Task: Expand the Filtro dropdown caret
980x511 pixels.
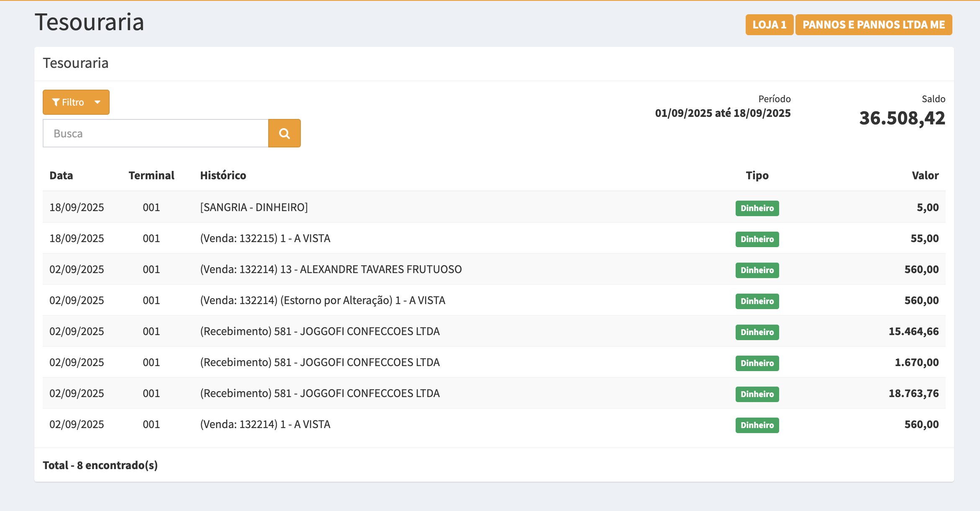Action: click(97, 102)
